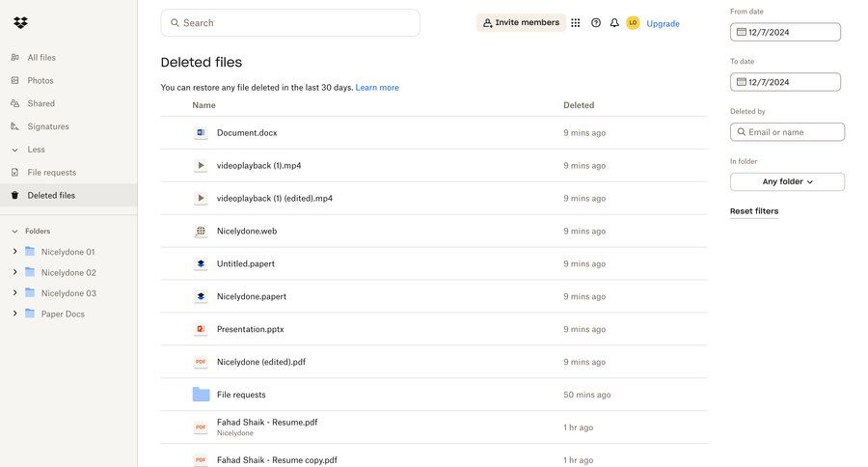Click the Paper Docs folder icon
Viewport: 868px width, 467px height.
pyautogui.click(x=30, y=314)
